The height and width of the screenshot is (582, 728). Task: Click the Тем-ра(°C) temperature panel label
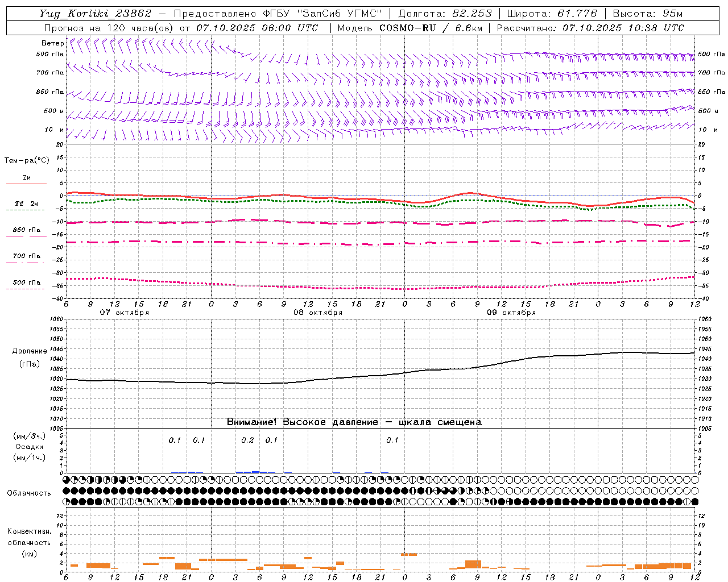pyautogui.click(x=27, y=161)
